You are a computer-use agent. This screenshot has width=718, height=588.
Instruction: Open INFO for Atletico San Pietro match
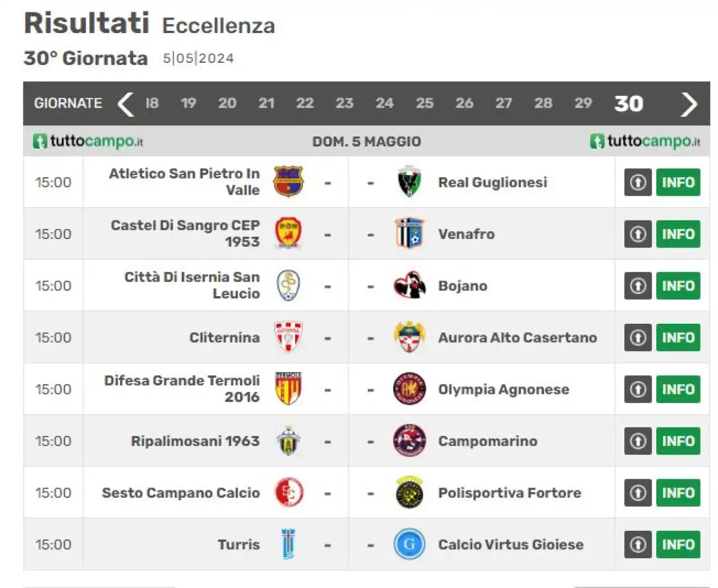pyautogui.click(x=678, y=182)
